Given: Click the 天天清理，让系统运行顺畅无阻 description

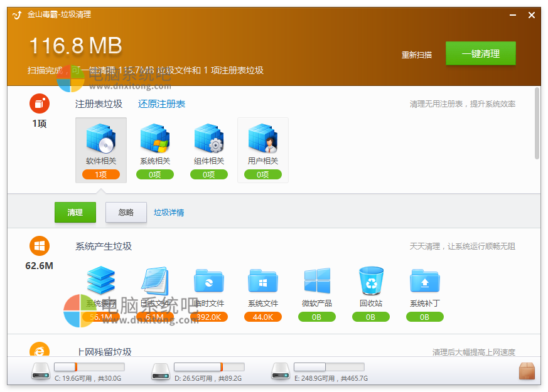Looking at the screenshot, I should [x=463, y=246].
